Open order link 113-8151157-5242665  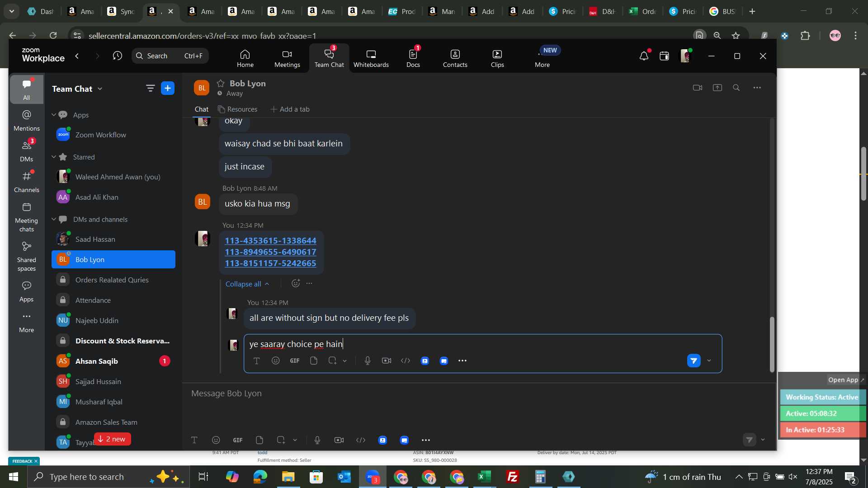(270, 263)
